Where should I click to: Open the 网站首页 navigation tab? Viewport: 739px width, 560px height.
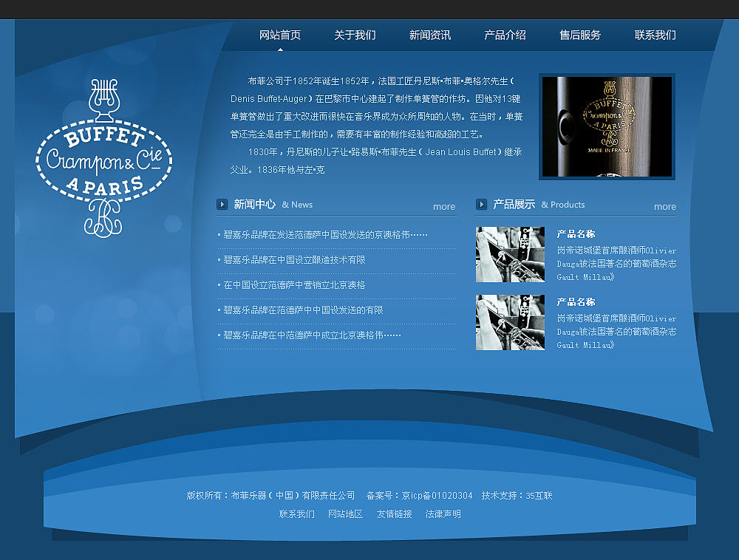coord(280,35)
